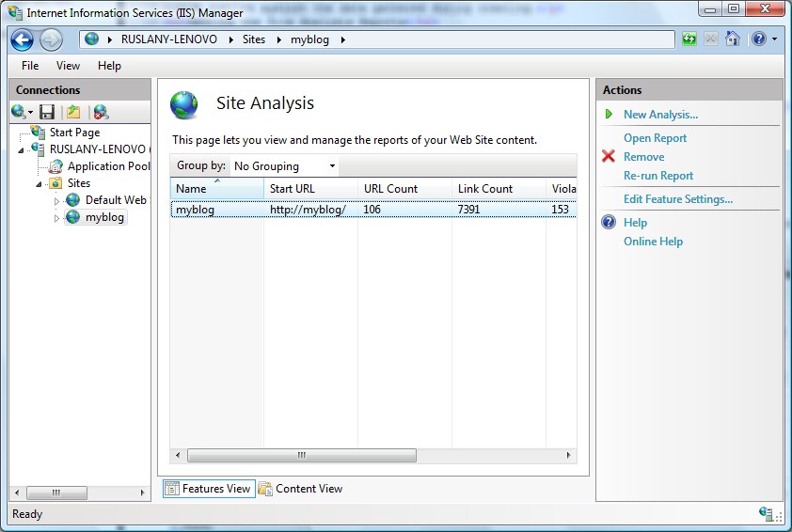Click RUSLANY-LENOVO in the address breadcrumb
This screenshot has width=792, height=532.
[169, 39]
